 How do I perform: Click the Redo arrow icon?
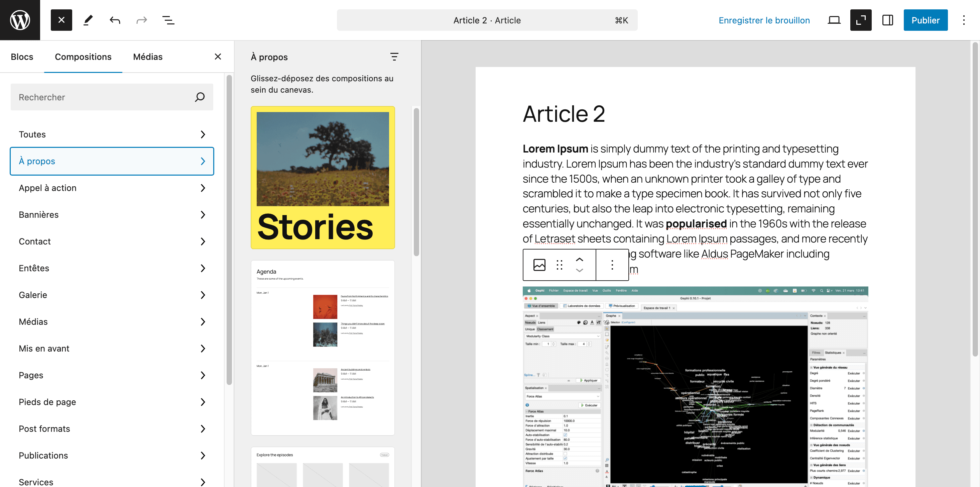pyautogui.click(x=141, y=20)
